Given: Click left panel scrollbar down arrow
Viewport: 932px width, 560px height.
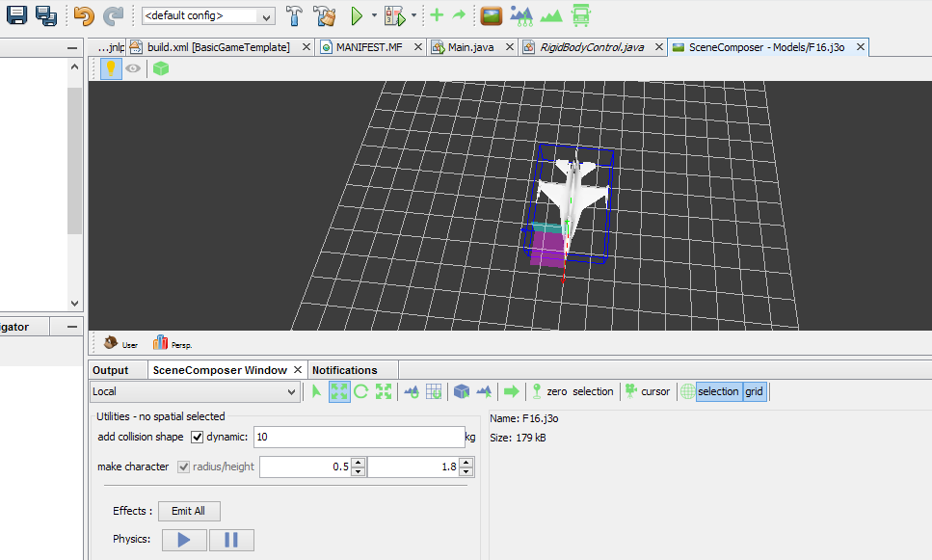Looking at the screenshot, I should click(x=74, y=304).
